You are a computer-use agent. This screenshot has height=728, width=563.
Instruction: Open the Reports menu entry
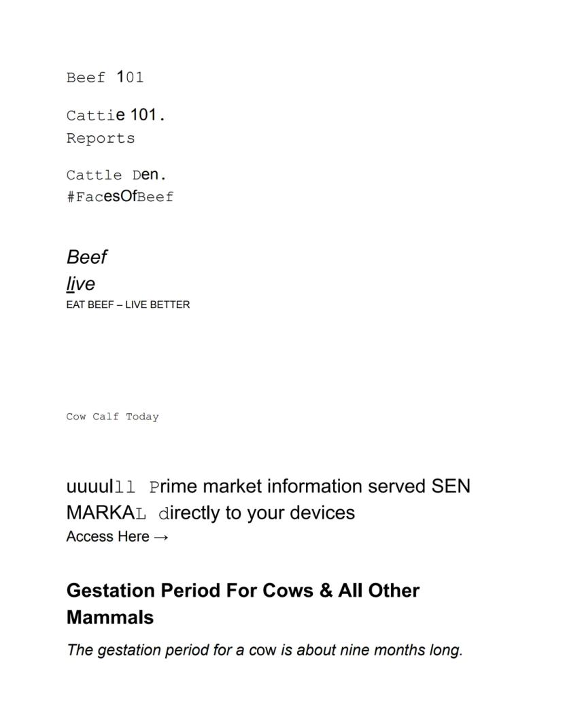point(101,139)
